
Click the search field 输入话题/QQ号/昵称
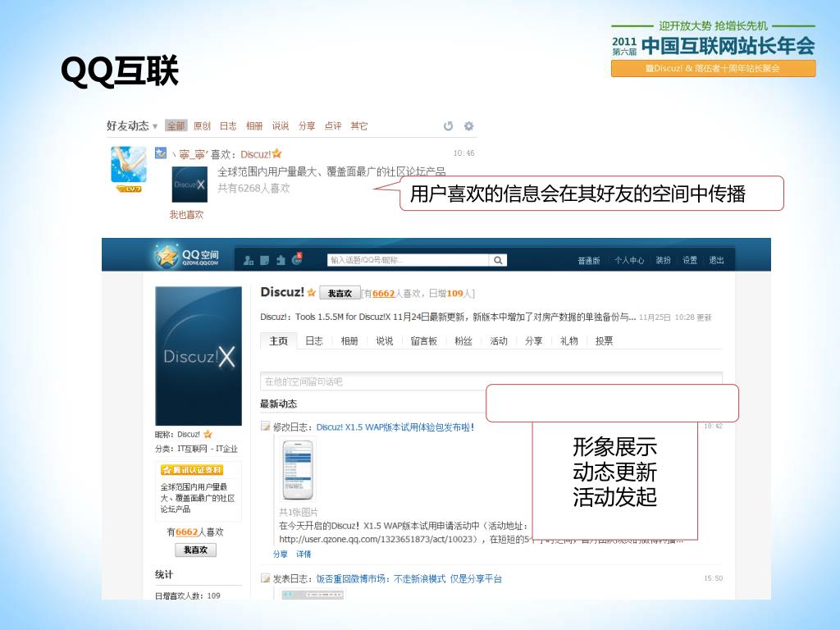[408, 260]
